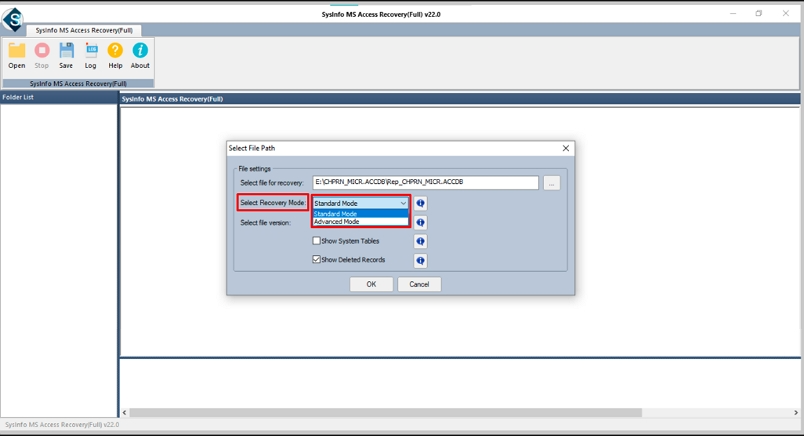Click info icon beside Show Deleted Records

click(x=420, y=260)
